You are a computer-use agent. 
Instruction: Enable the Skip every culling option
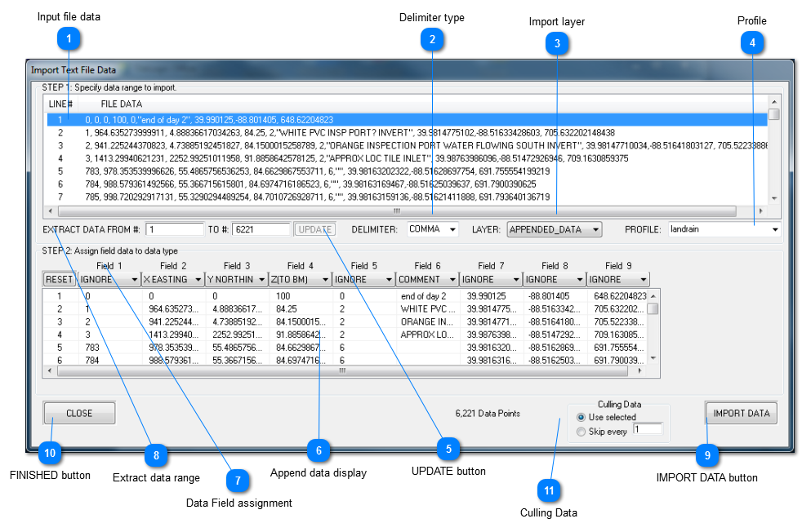pyautogui.click(x=581, y=431)
